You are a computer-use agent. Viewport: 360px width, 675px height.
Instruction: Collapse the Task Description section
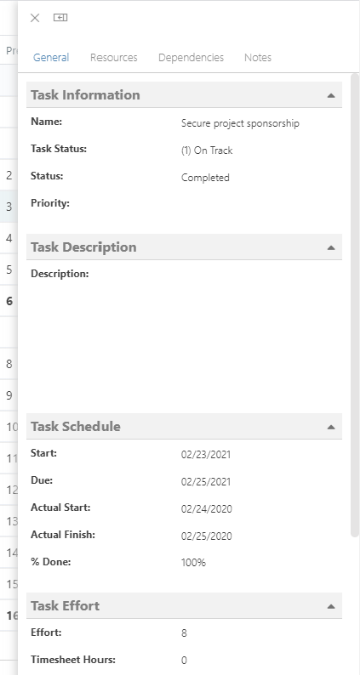[331, 248]
